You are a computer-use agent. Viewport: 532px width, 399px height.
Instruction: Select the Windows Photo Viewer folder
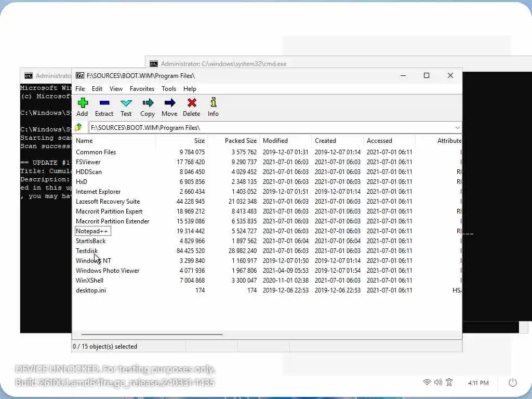click(x=108, y=270)
